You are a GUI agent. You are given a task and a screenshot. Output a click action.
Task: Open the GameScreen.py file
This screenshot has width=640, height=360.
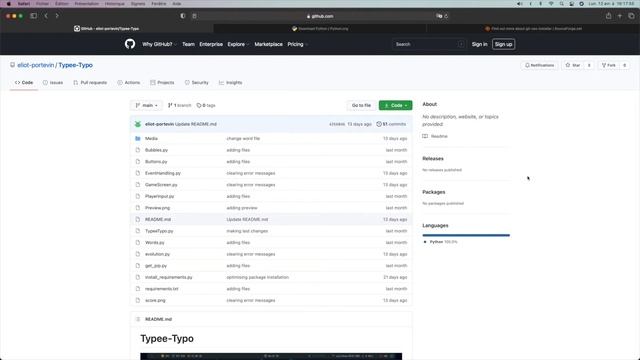(161, 185)
